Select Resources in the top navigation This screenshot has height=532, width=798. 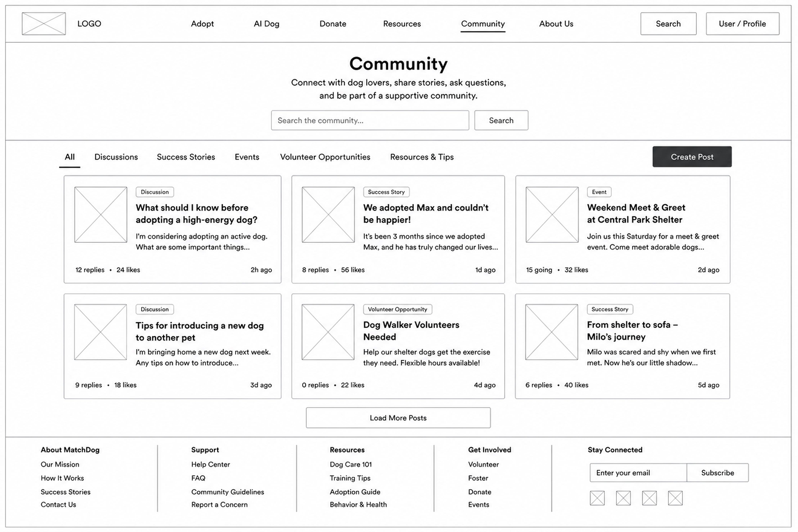(x=402, y=24)
